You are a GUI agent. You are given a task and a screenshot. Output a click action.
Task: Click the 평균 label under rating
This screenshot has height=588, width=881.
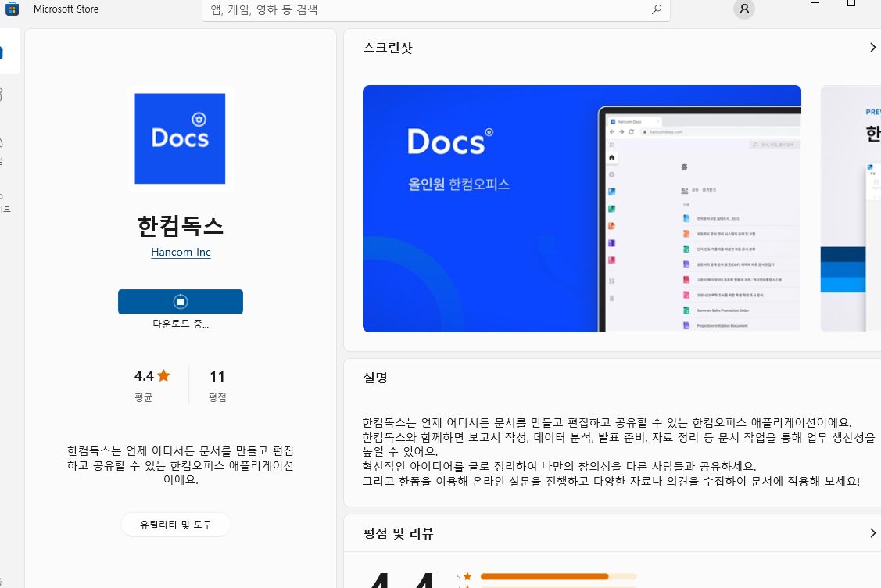pyautogui.click(x=144, y=397)
